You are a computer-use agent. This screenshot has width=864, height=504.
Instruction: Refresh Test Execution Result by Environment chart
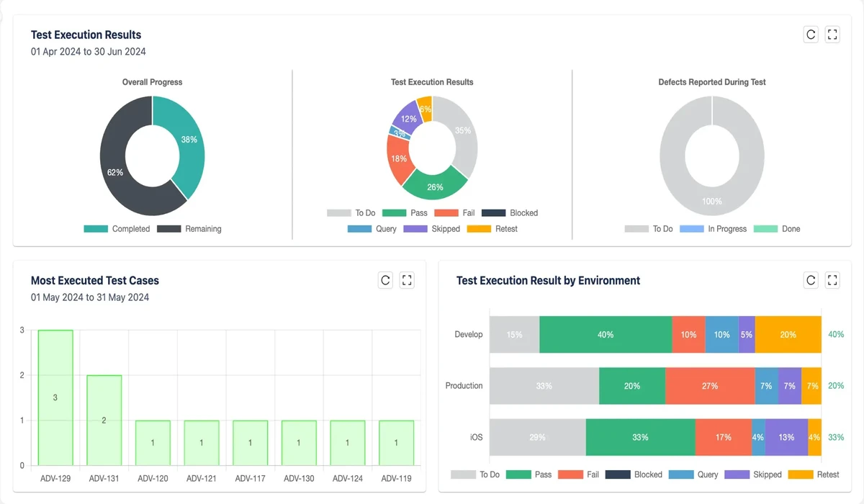pos(811,281)
